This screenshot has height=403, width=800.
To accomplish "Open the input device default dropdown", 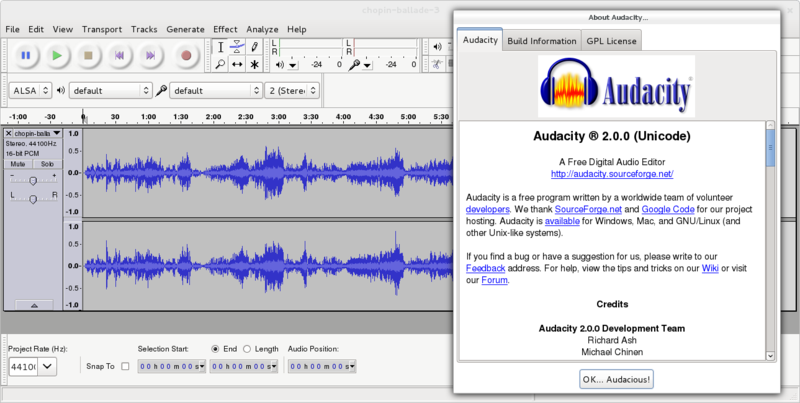I will coord(216,90).
